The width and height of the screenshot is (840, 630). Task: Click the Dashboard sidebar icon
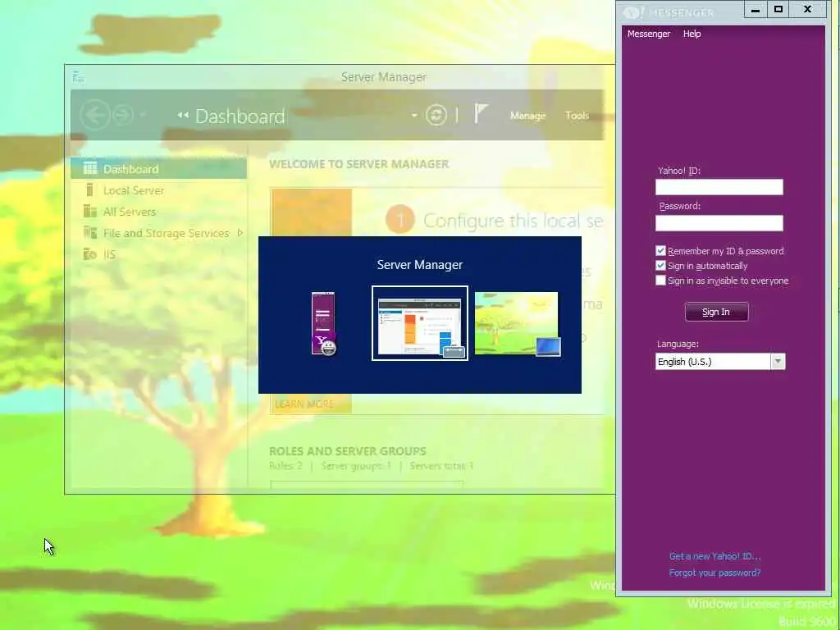pos(90,168)
